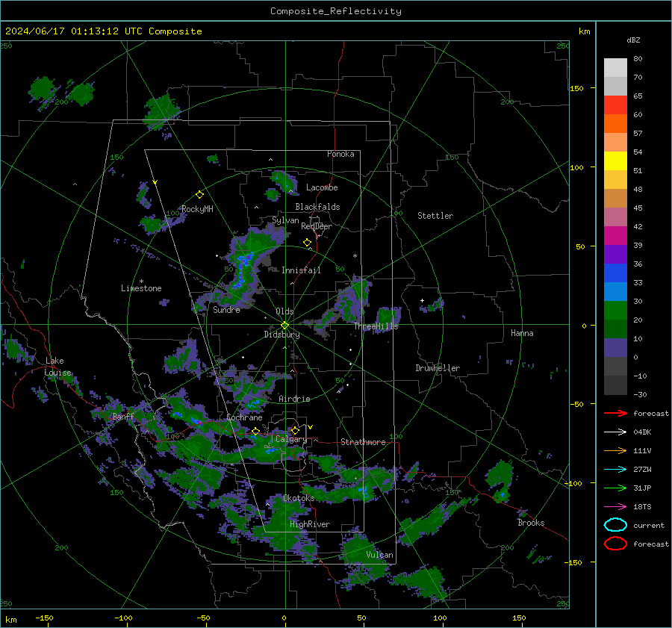Viewport: 672px width, 628px height.
Task: Click the red forecast arrow in legend
Action: (615, 413)
